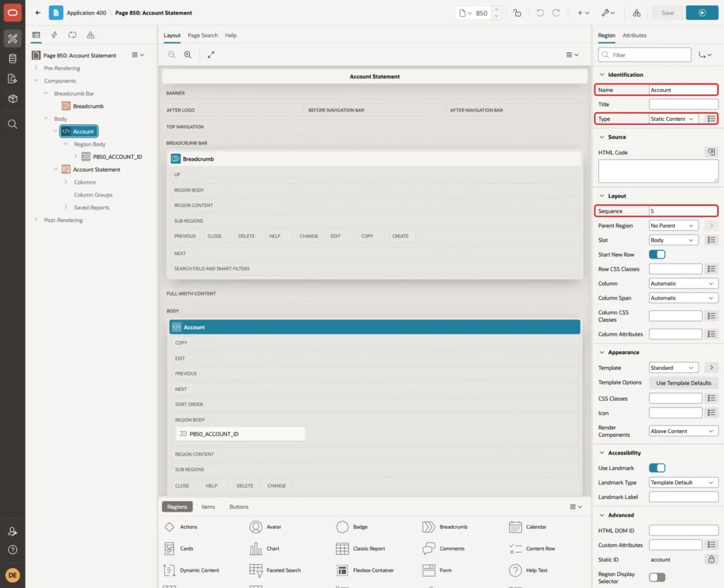The width and height of the screenshot is (724, 588).
Task: Select the Layout tab
Action: click(172, 35)
